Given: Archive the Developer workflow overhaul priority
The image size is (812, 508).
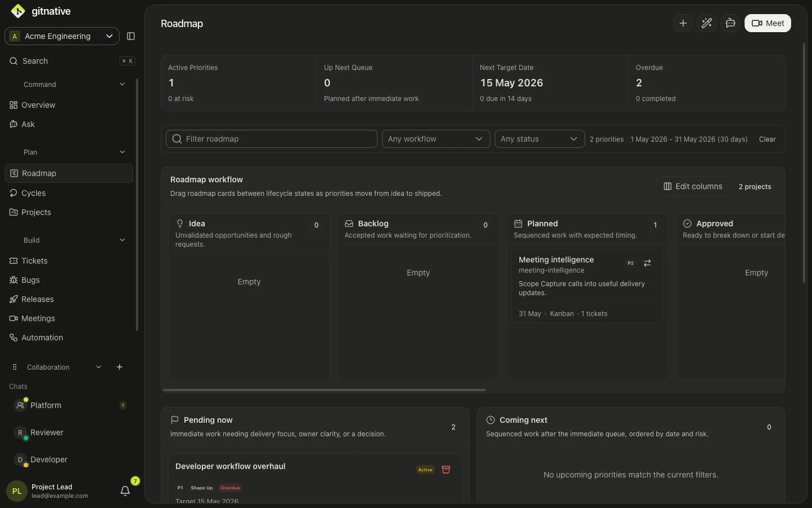Looking at the screenshot, I should (446, 470).
